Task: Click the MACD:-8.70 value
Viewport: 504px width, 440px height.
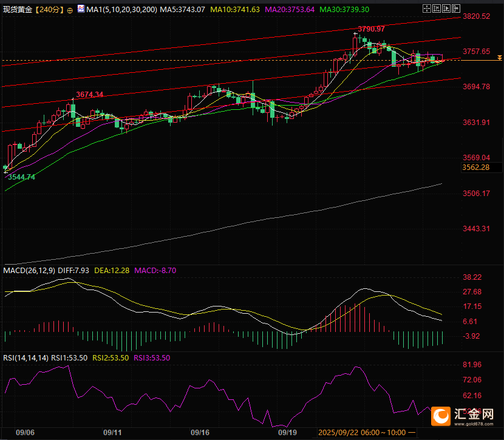Action: pos(155,271)
